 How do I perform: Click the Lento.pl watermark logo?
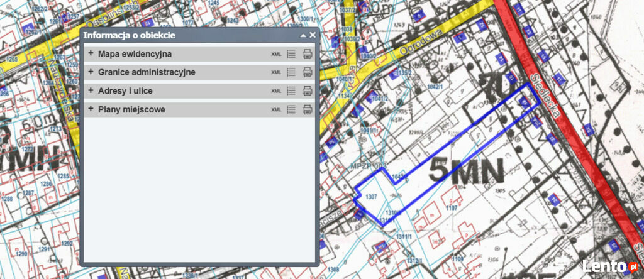pyautogui.click(x=609, y=266)
